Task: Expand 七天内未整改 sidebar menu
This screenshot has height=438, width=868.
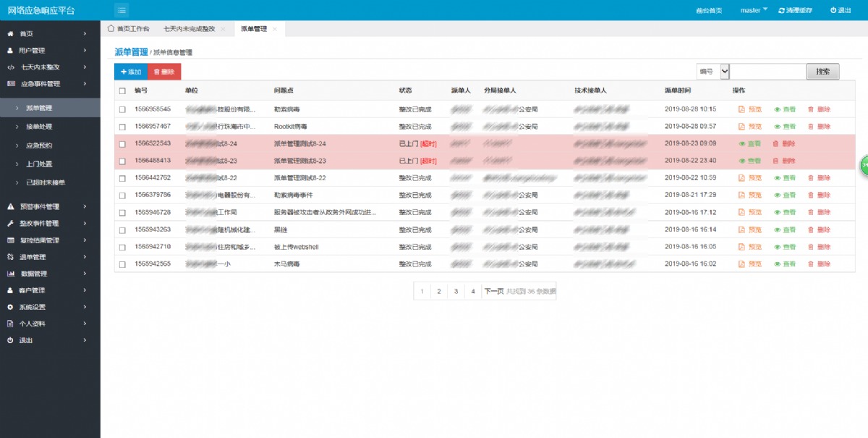Action: [x=50, y=67]
